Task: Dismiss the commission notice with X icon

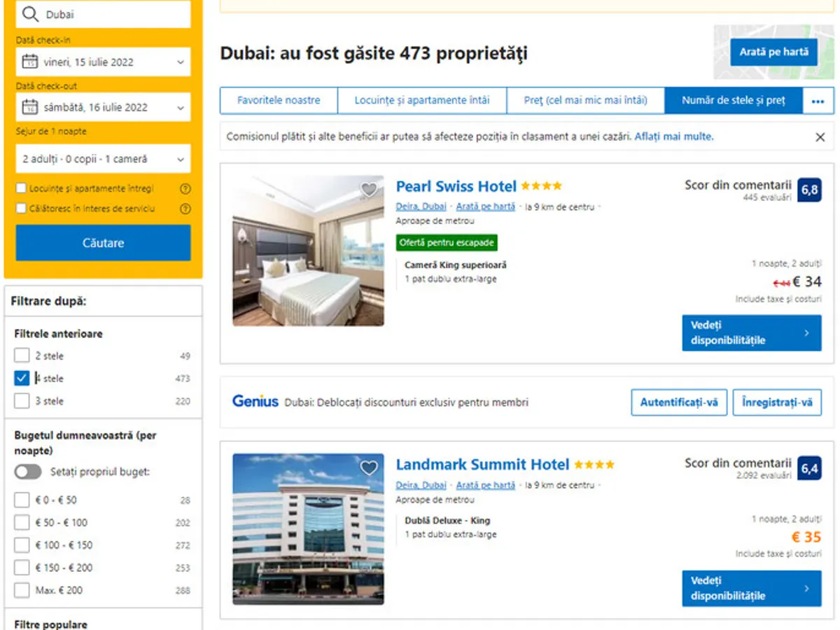Action: 820,137
